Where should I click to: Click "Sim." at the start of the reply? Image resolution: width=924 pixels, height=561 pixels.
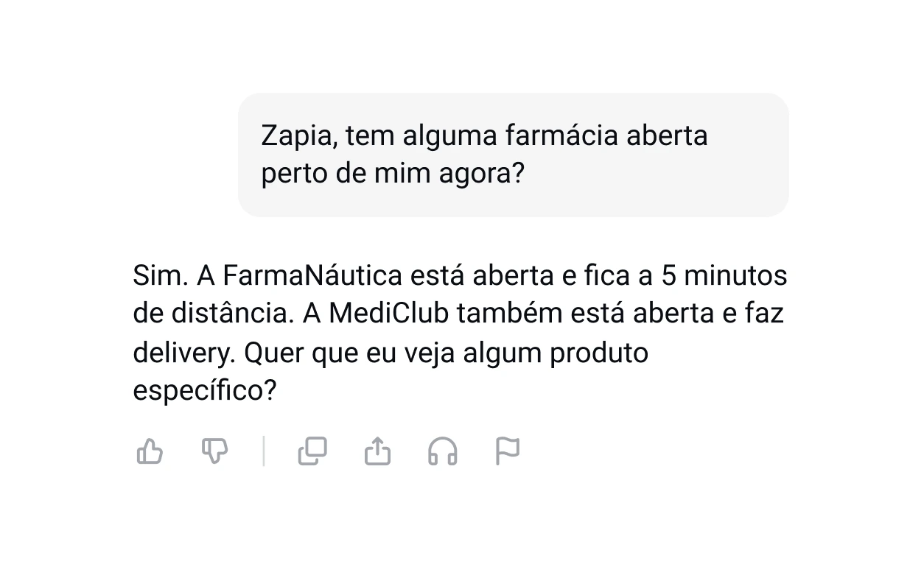[160, 275]
